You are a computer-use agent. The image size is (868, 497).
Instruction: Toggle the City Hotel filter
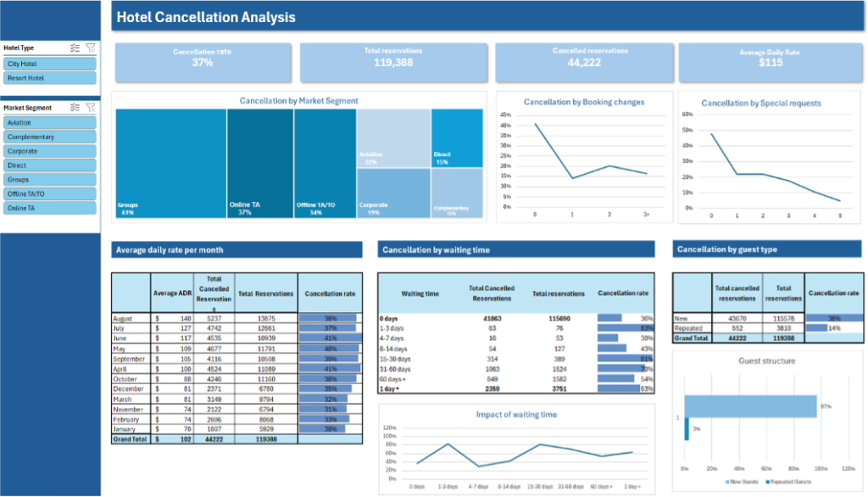(x=48, y=63)
